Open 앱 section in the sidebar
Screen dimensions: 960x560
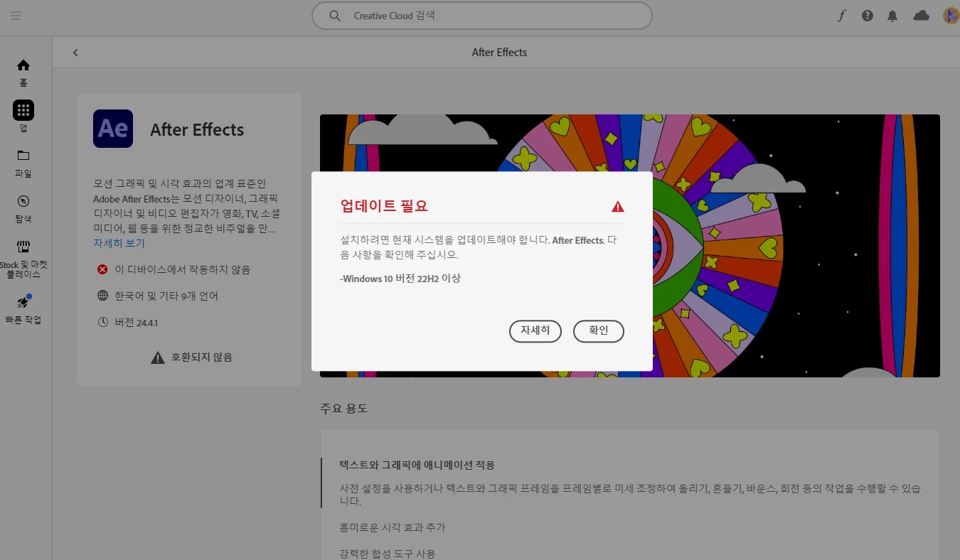click(x=23, y=117)
